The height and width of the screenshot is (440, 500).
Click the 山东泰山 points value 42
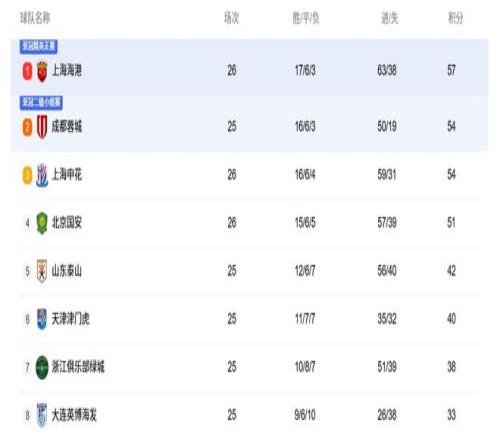click(x=451, y=271)
